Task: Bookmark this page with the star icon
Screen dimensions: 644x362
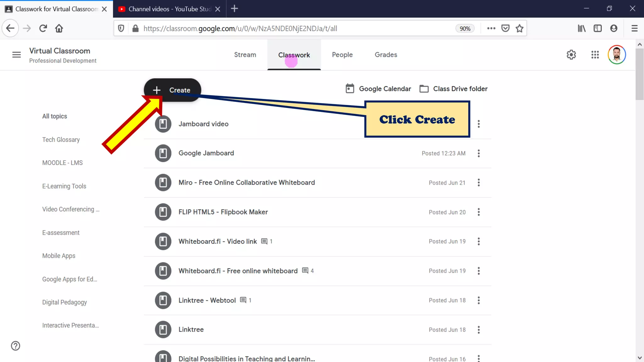Action: coord(519,28)
